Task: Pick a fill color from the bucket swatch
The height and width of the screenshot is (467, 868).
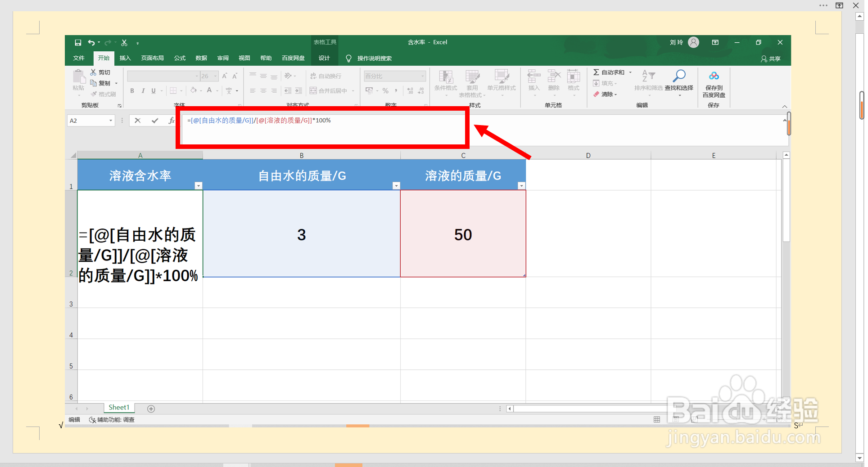Action: pyautogui.click(x=194, y=90)
